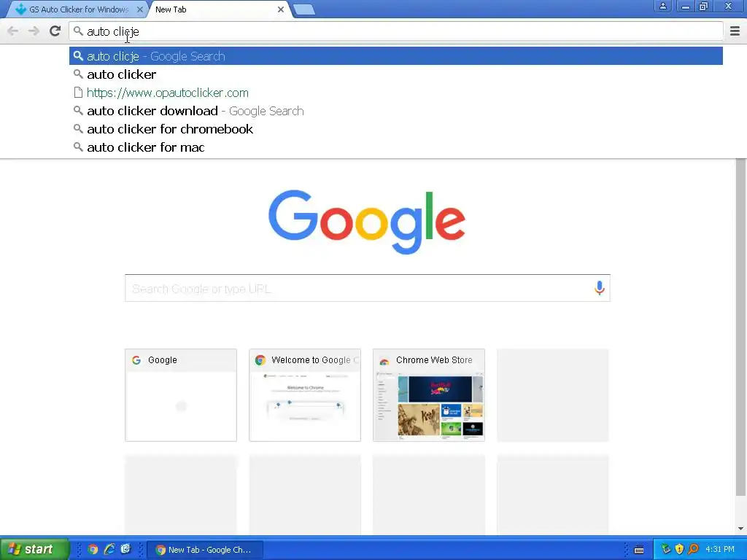Click the new tab button
The width and height of the screenshot is (747, 560).
303,9
